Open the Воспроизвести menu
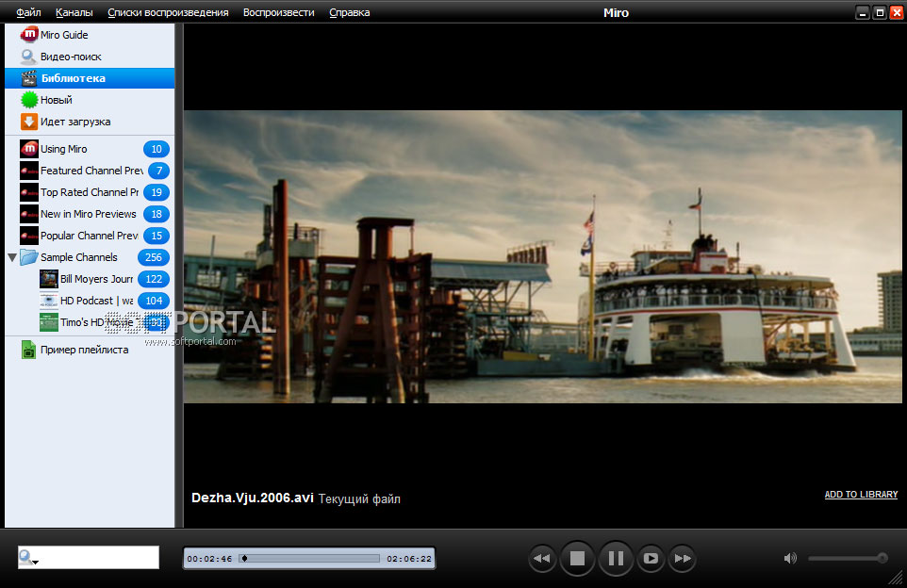This screenshot has width=907, height=588. (279, 12)
